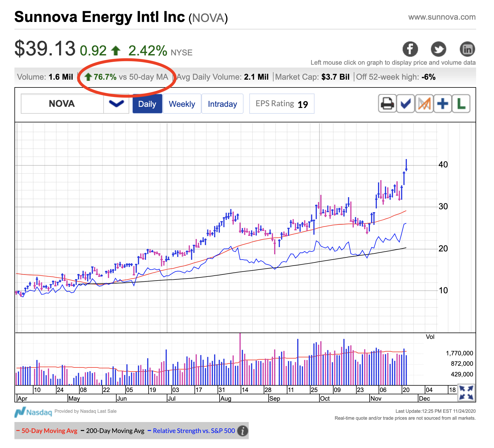Click the $39.13 stock price

point(45,48)
